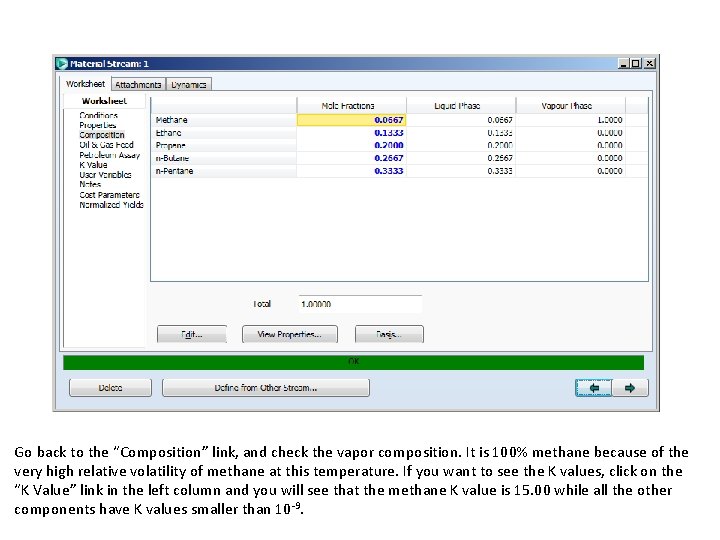Switch to the Worksheet tab

(x=85, y=84)
